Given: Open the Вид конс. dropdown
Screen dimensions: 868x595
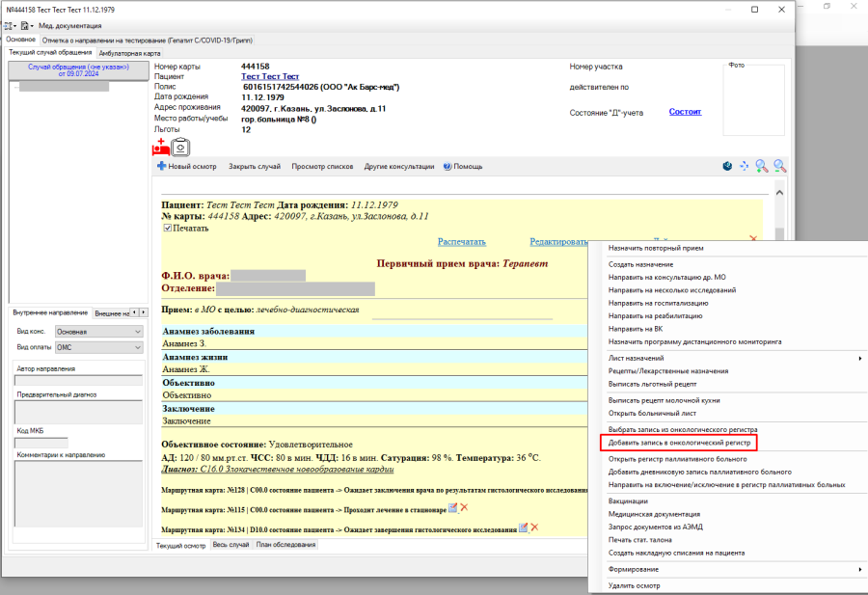Looking at the screenshot, I should click(99, 332).
